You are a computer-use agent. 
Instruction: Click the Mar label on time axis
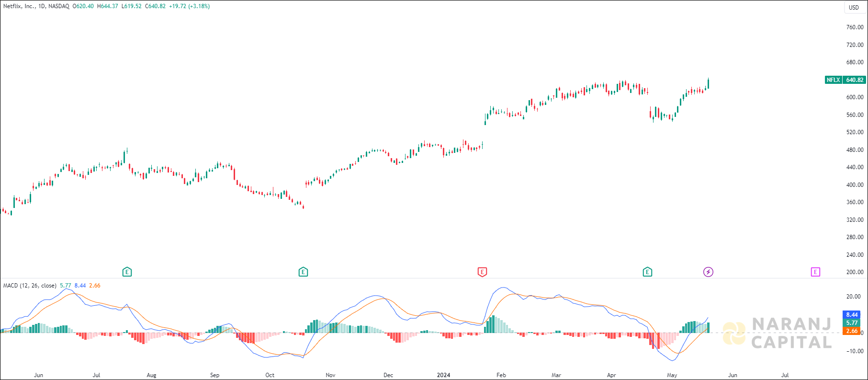[x=556, y=375]
